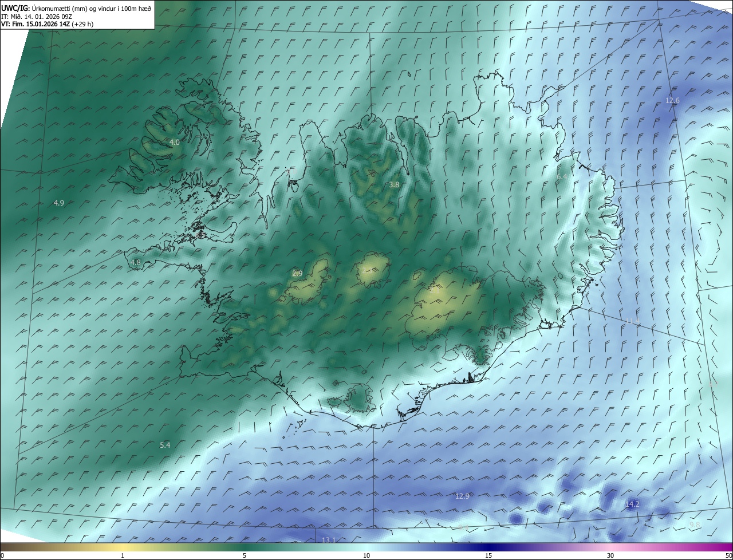Screen dimensions: 733x560
Task: Click the 30 tick on the colour scale
Action: pyautogui.click(x=610, y=555)
